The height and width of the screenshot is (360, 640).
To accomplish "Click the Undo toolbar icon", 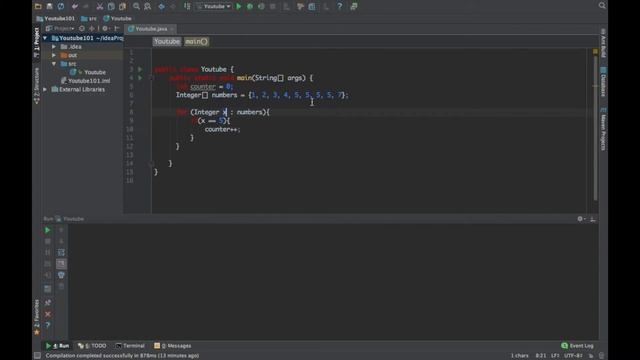I will (x=75, y=7).
